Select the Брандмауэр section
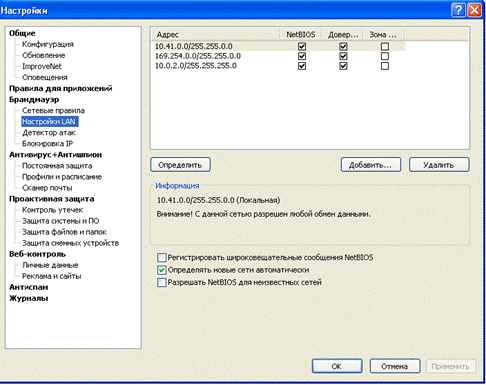Screen dimensions: 486x385 pos(34,99)
